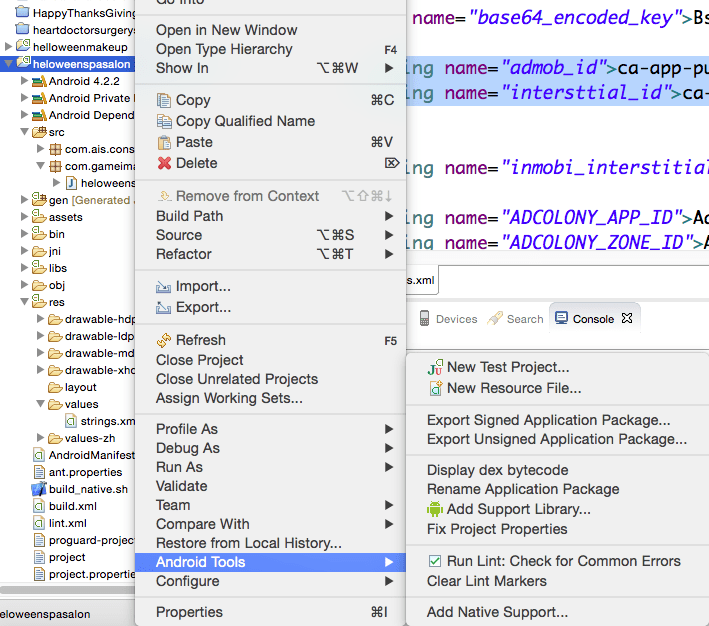This screenshot has height=626, width=709.
Task: Expand the Android 4.2.2 node
Action: 24,81
